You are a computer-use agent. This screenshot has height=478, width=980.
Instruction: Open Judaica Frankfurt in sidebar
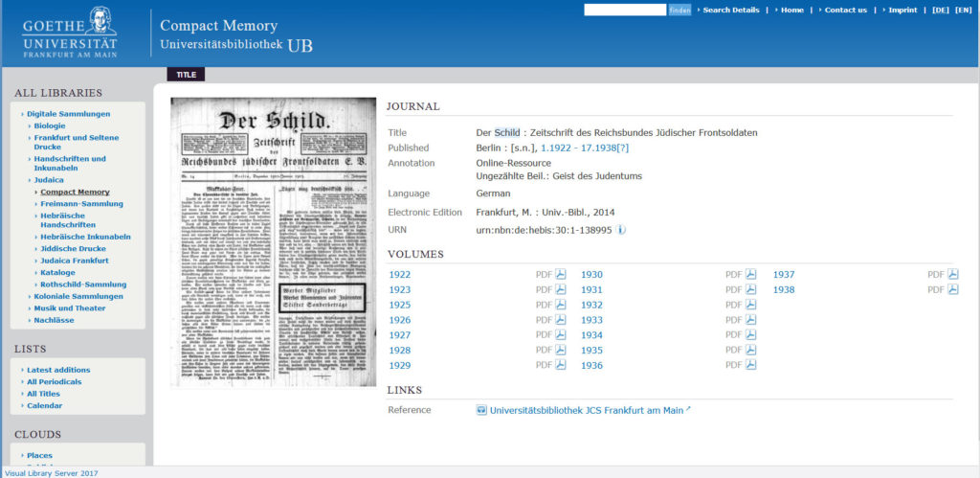(x=75, y=261)
